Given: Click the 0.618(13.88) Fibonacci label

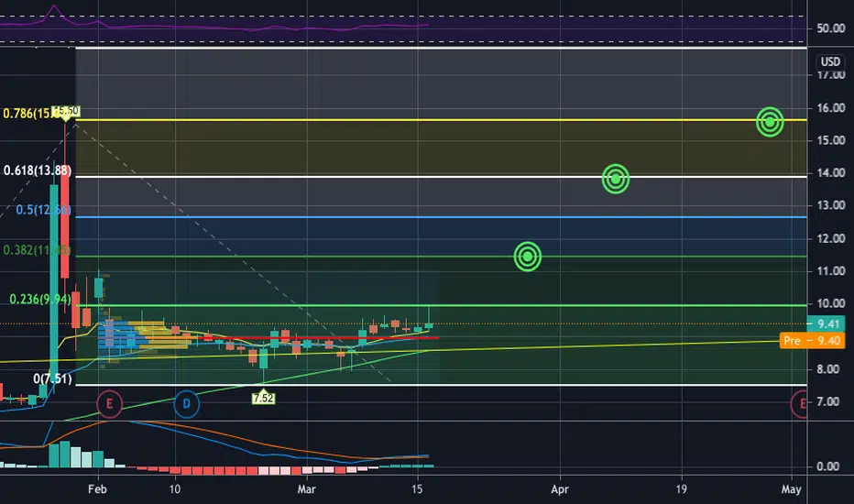Looking at the screenshot, I should 37,170.
